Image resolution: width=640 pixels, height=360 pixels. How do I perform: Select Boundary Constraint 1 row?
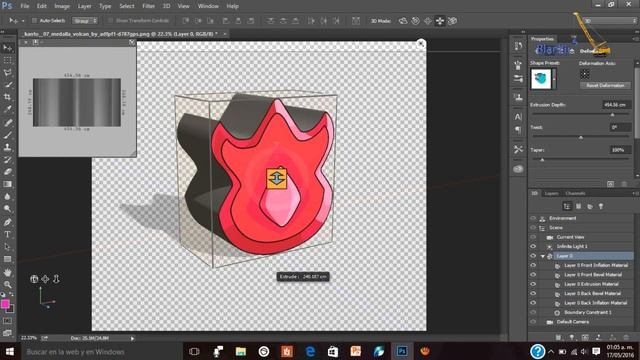(588, 313)
